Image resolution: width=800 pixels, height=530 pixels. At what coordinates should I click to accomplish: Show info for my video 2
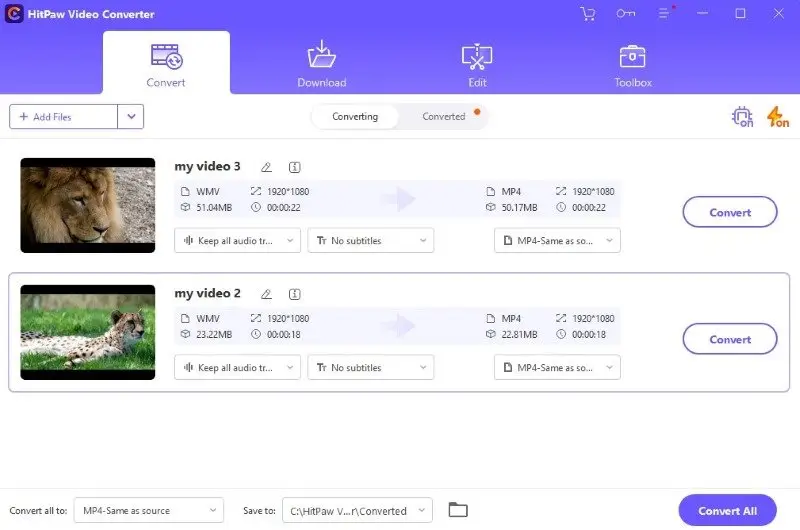click(294, 294)
